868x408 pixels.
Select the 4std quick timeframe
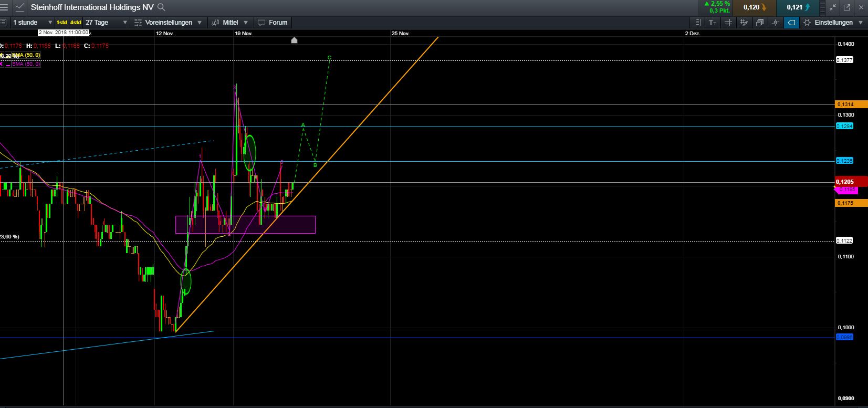[76, 23]
